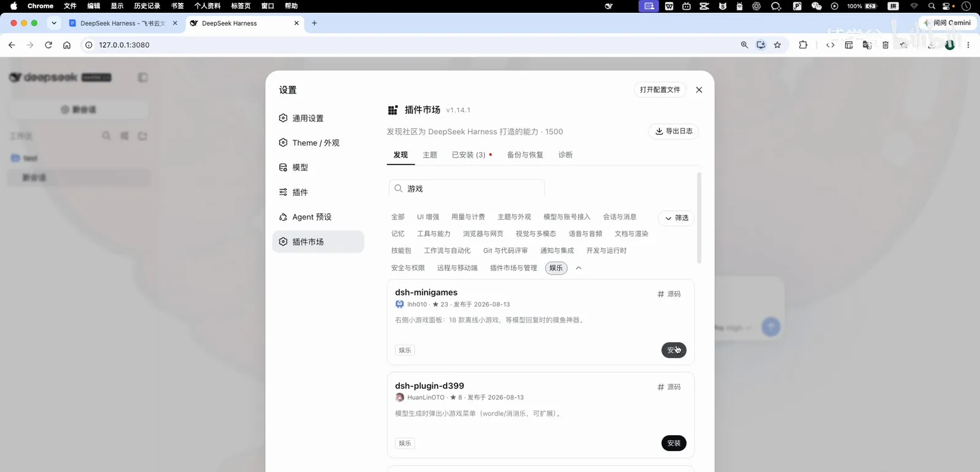Close the settings dialog with X
This screenshot has width=980, height=472.
[x=699, y=89]
